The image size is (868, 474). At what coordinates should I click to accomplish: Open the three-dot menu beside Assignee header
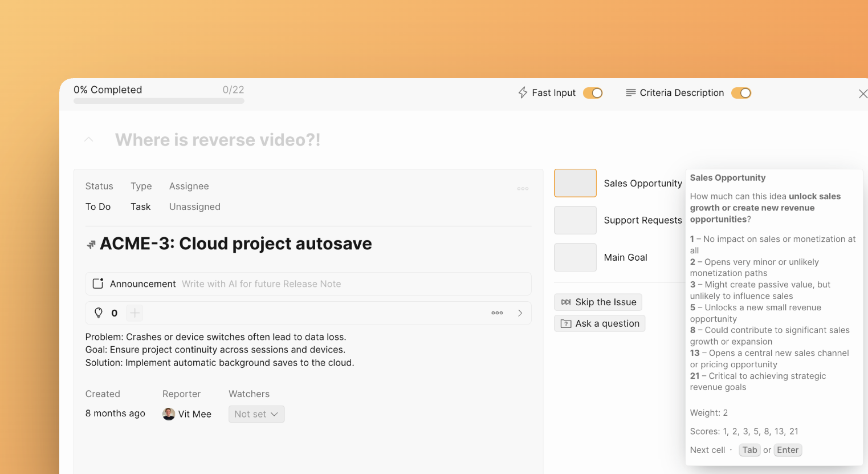523,189
